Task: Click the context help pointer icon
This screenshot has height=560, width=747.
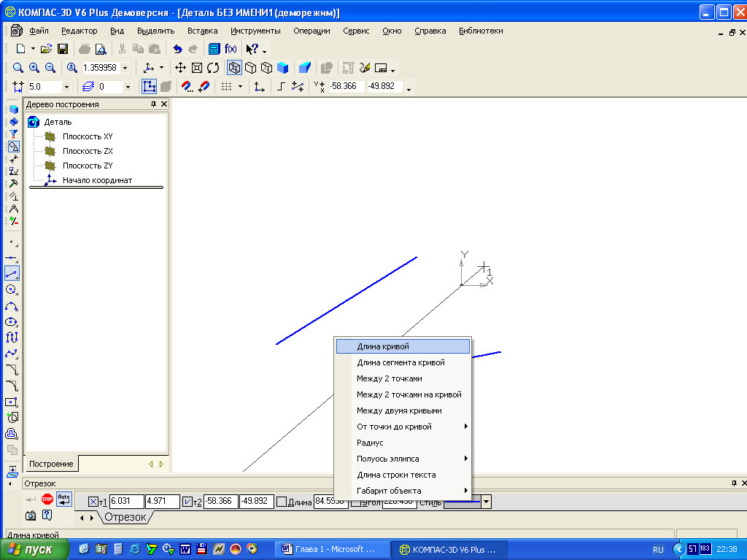Action: pyautogui.click(x=252, y=49)
